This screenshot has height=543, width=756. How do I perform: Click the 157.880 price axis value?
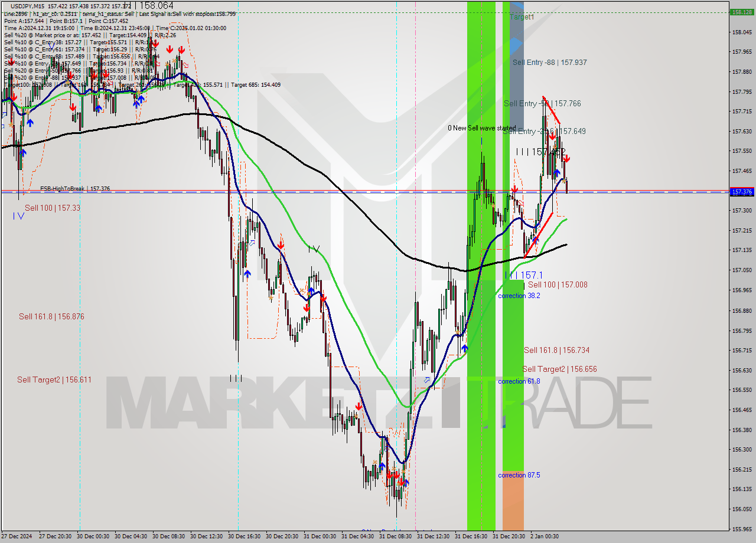pyautogui.click(x=741, y=72)
